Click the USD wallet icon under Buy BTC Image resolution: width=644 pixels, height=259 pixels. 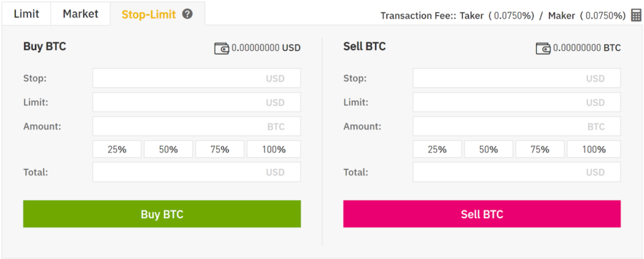pos(222,49)
